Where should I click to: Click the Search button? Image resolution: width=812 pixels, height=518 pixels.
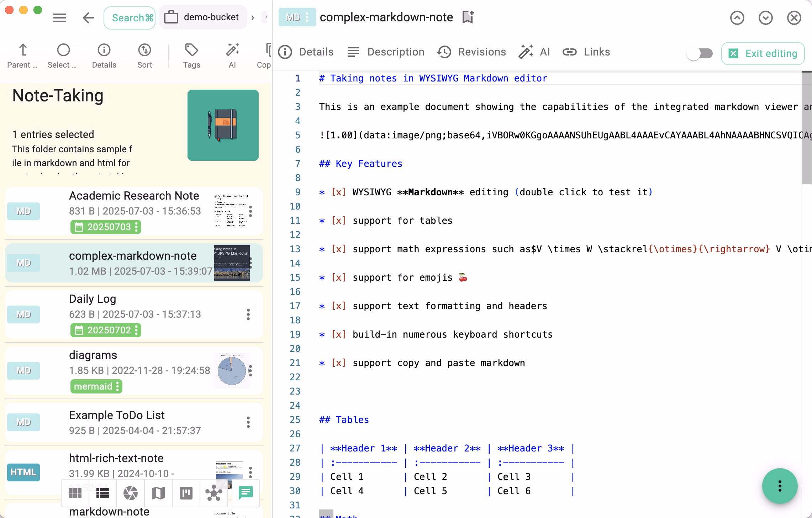129,17
